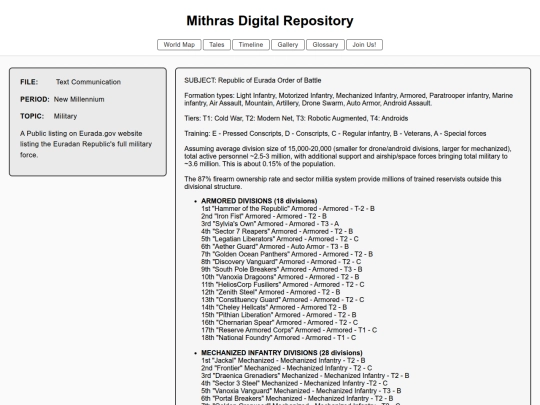This screenshot has width=540, height=405.
Task: Open the Glossary page
Action: pyautogui.click(x=325, y=45)
